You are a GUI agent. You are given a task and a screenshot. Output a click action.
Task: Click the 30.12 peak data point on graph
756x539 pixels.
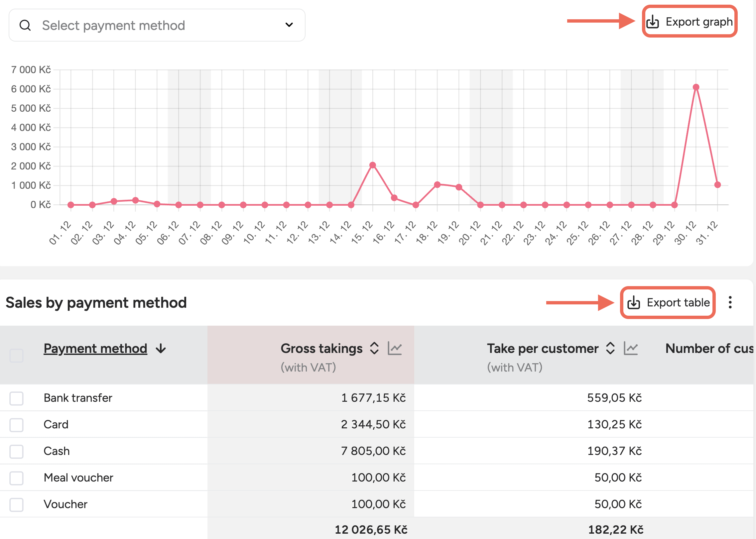(696, 87)
